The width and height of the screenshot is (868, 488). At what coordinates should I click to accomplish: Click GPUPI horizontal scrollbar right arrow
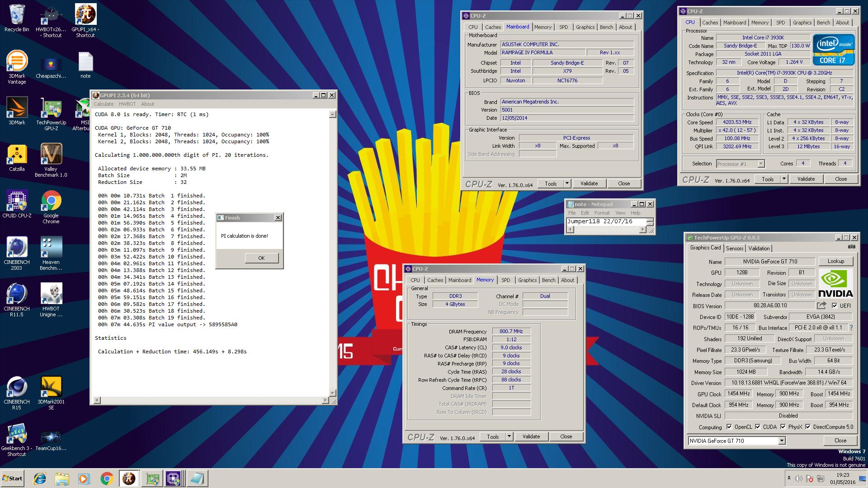point(325,400)
